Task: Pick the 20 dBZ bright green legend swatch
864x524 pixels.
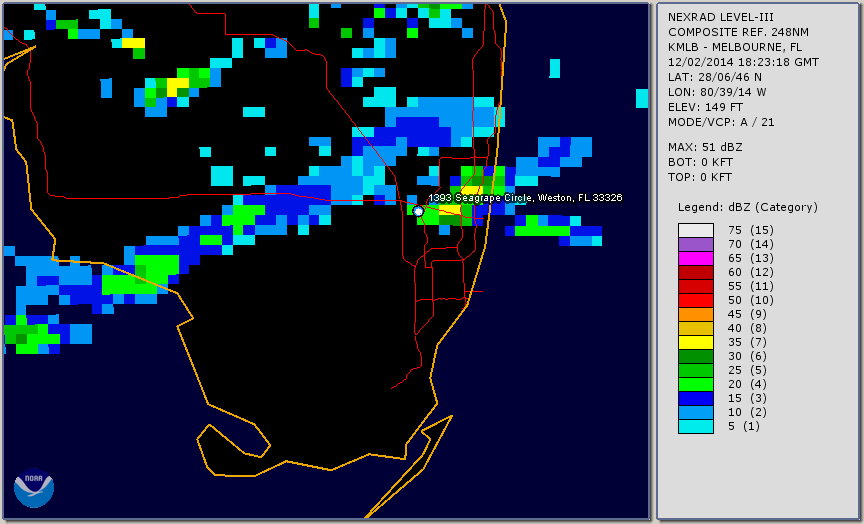Action: coord(696,385)
